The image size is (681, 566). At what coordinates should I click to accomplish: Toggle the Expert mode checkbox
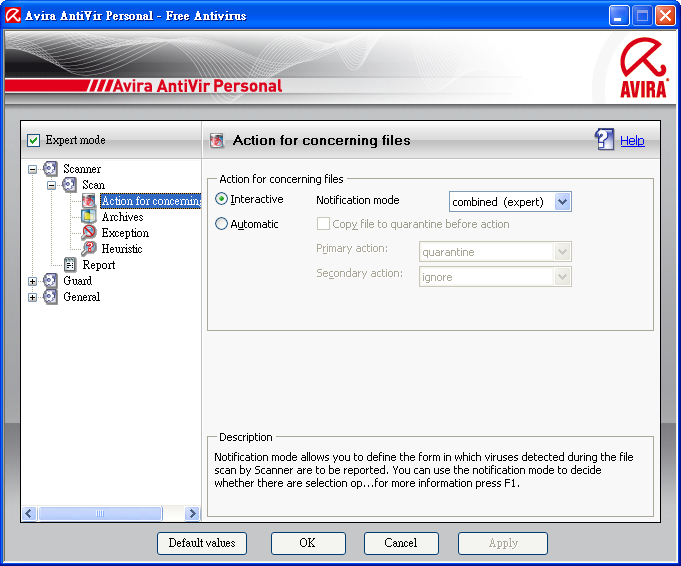click(x=33, y=140)
